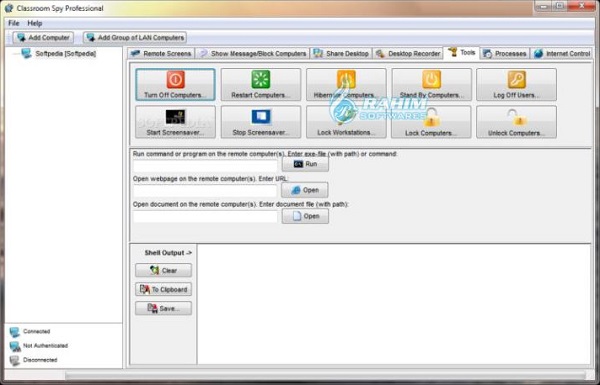Maximize the Classroom Spy window
Screen dimensions: 600x385
point(560,6)
